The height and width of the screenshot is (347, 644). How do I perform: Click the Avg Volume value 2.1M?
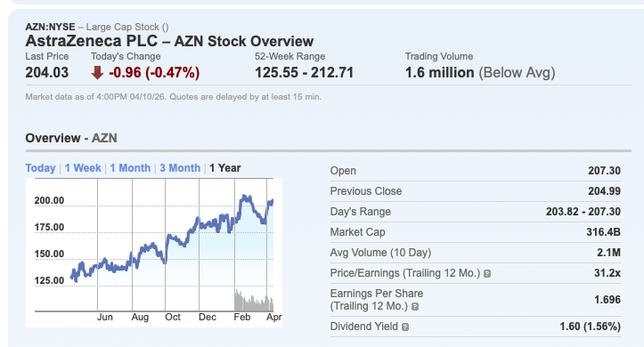click(608, 253)
